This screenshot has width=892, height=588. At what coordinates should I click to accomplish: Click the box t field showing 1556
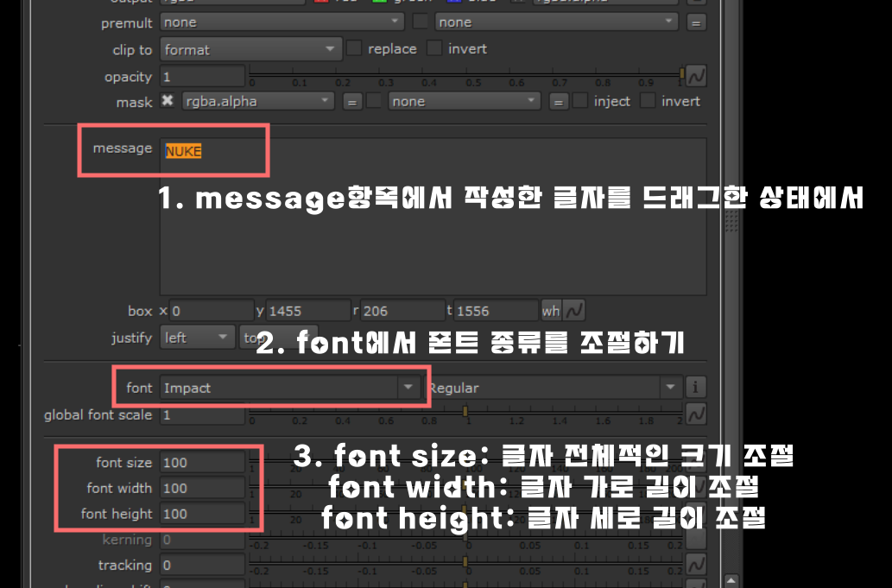click(x=496, y=311)
